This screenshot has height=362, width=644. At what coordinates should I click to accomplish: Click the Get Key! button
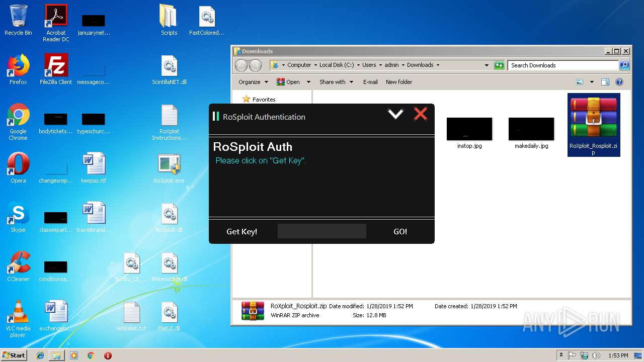[x=242, y=232]
